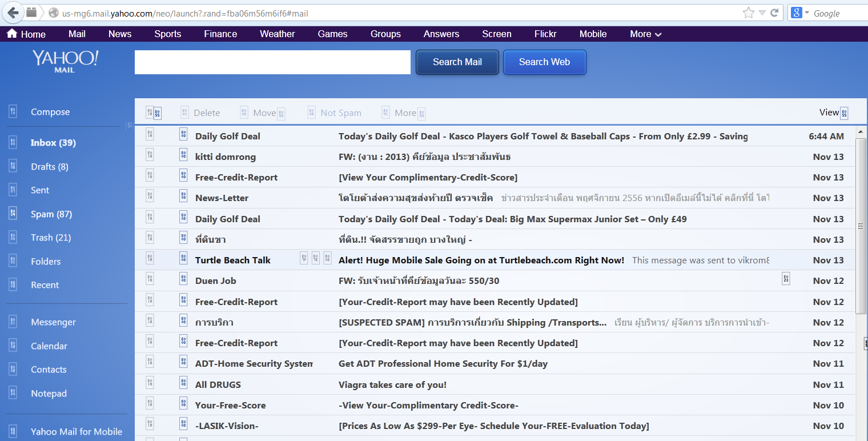Click the Trash folder icon
This screenshot has height=441, width=868.
(x=13, y=238)
